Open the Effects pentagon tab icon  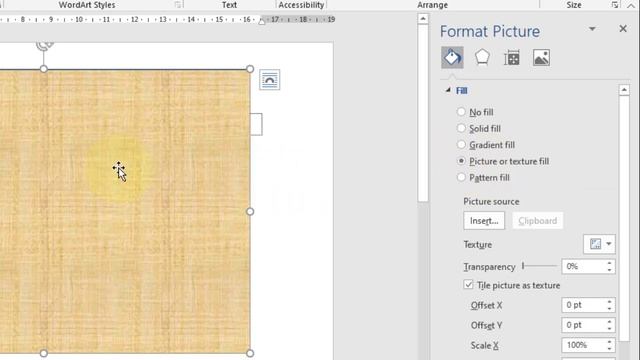coord(482,58)
